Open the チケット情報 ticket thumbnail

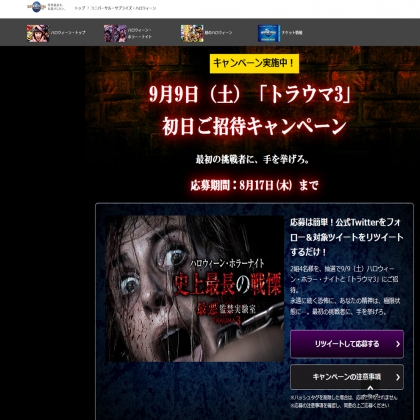tap(269, 33)
